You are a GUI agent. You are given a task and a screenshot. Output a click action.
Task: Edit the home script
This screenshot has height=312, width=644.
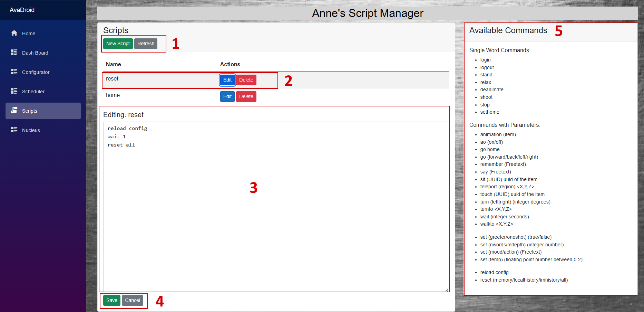[227, 96]
